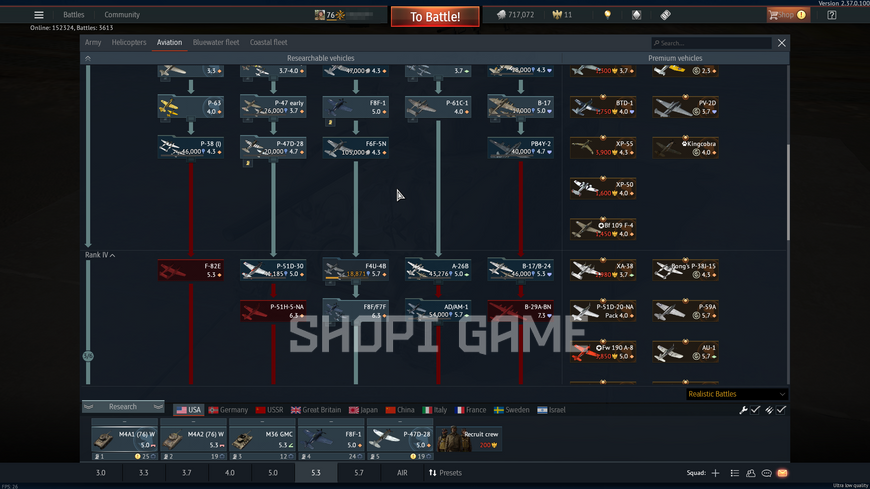Screen dimensions: 870x489
Task: Switch to the Bluewater fleet tab
Action: pos(216,42)
